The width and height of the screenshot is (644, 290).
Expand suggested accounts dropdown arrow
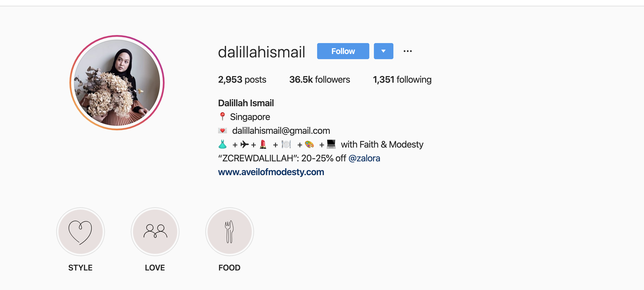click(x=384, y=51)
